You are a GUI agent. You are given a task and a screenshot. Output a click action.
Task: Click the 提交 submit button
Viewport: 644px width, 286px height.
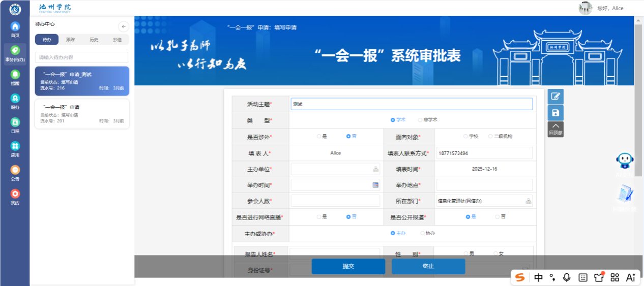point(348,266)
